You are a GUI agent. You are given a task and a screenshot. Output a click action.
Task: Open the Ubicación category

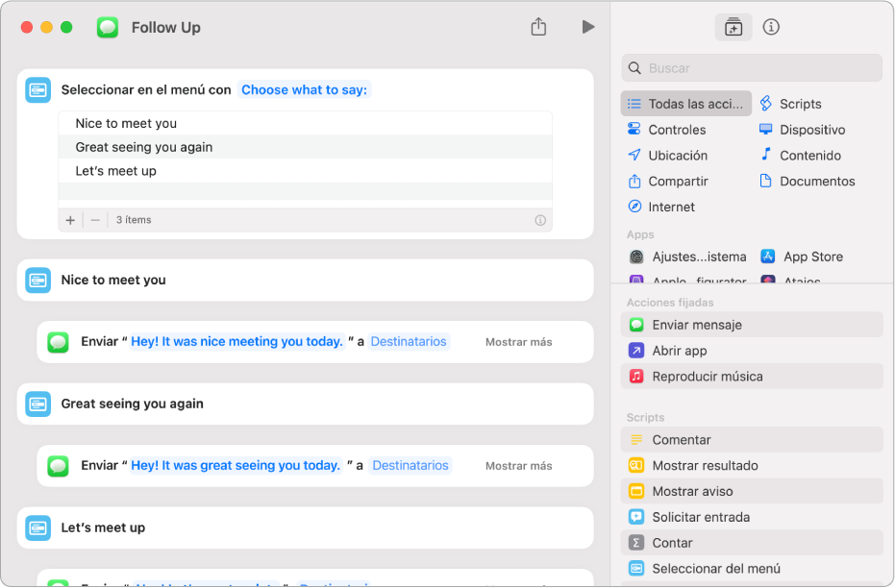667,155
